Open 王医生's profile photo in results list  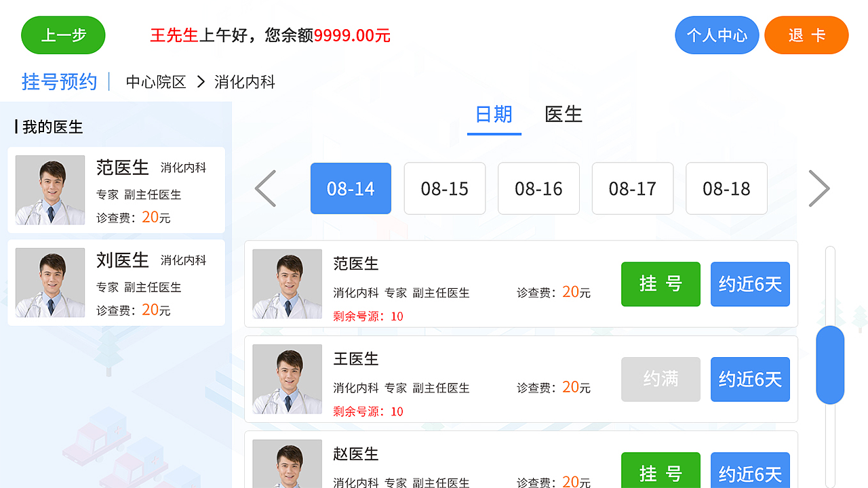pos(286,379)
